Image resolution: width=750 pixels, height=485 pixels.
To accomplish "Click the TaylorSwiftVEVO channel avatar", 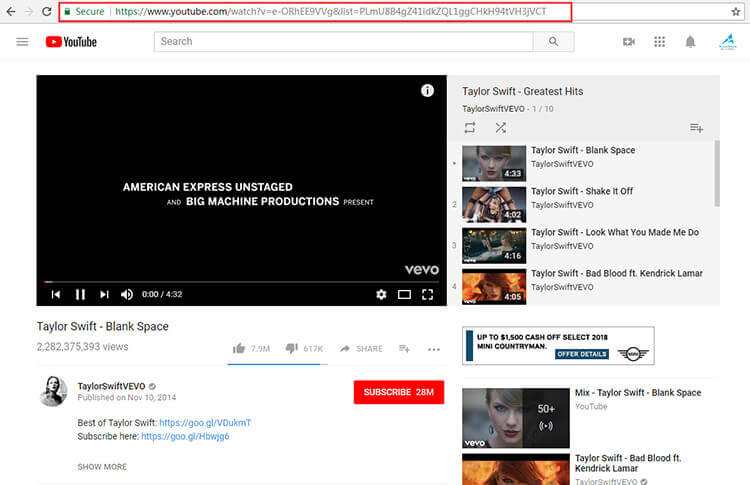I will (53, 391).
